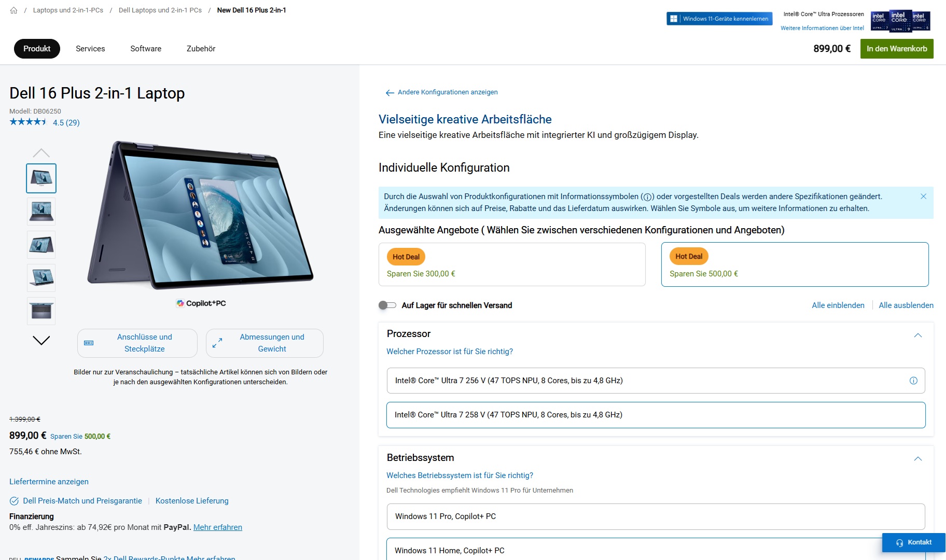The image size is (946, 560).
Task: Open the Zubehör tab
Action: click(201, 49)
